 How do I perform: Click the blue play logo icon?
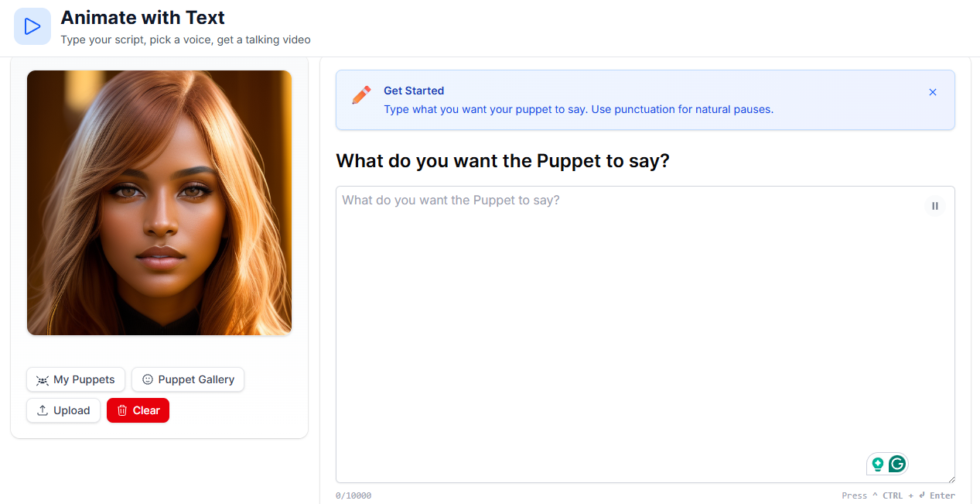[x=32, y=26]
